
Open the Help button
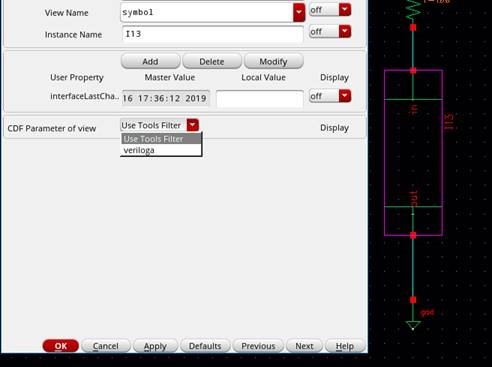[345, 346]
